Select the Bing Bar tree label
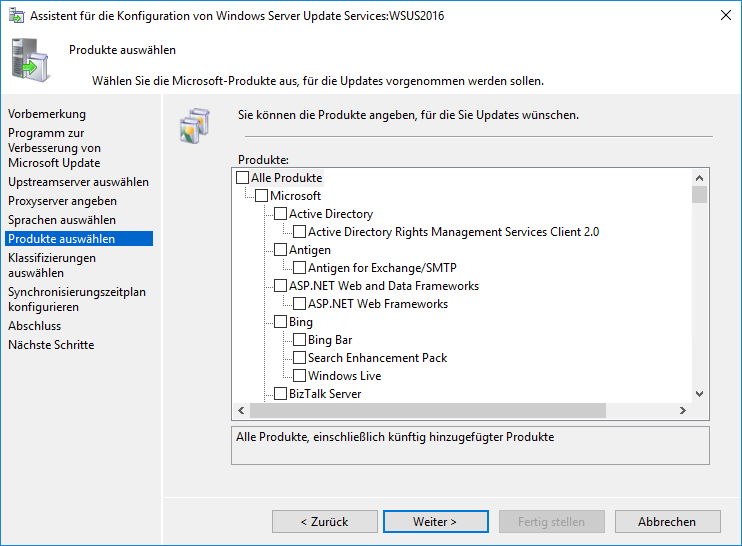The height and width of the screenshot is (546, 742). coord(330,339)
